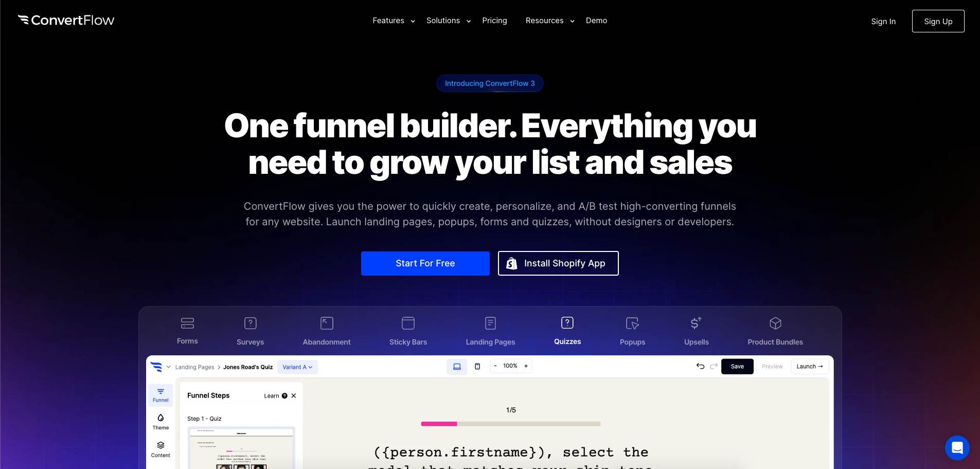Click the Landing Pages breadcrumb
Image resolution: width=980 pixels, height=469 pixels.
pyautogui.click(x=194, y=367)
